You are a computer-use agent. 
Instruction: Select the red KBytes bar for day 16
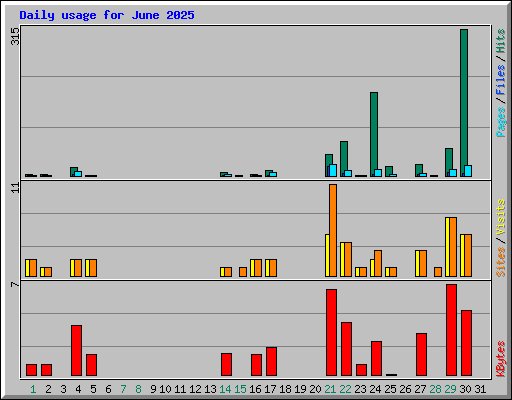(256, 365)
